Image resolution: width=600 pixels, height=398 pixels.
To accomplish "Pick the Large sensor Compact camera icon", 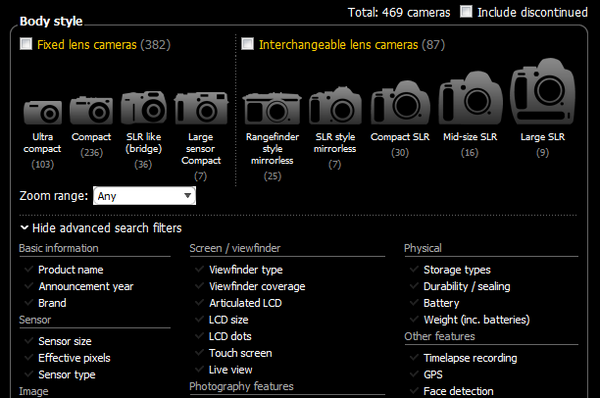I will coord(201,108).
